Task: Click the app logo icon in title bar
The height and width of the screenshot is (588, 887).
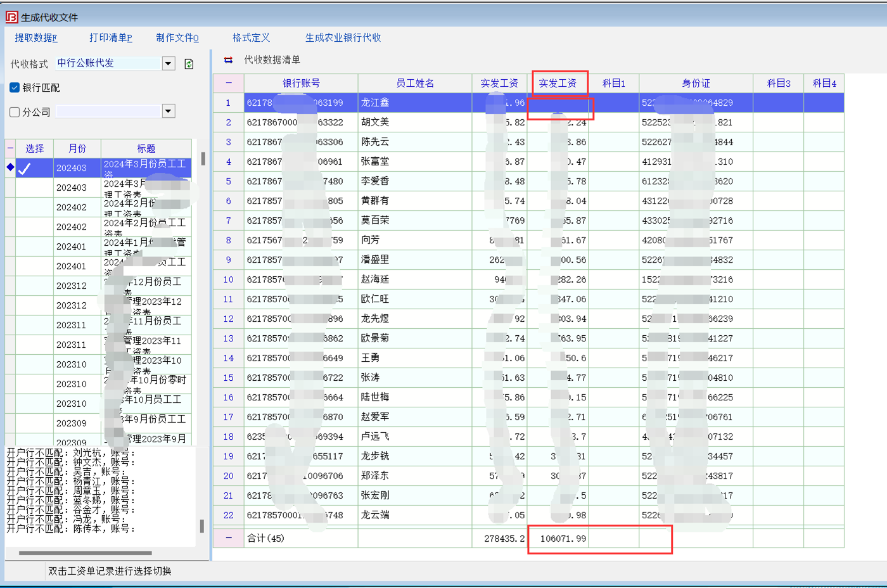Action: pyautogui.click(x=11, y=17)
